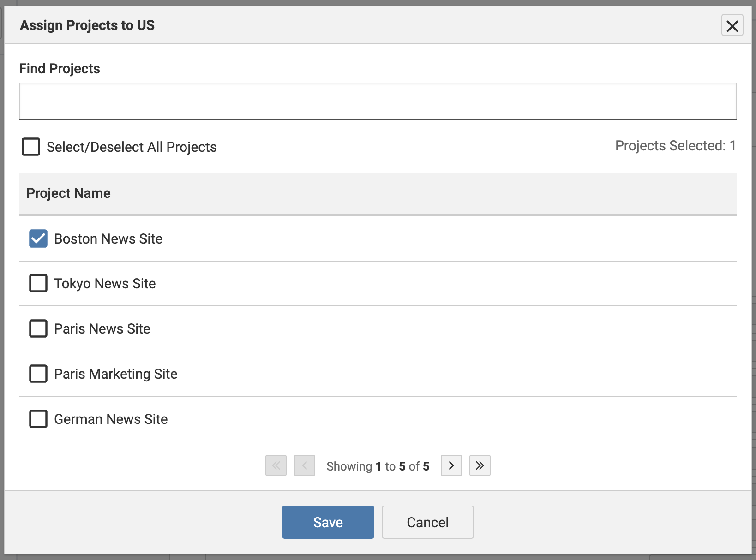Viewport: 756px width, 560px height.
Task: Go to previous page chevron icon
Action: point(305,465)
